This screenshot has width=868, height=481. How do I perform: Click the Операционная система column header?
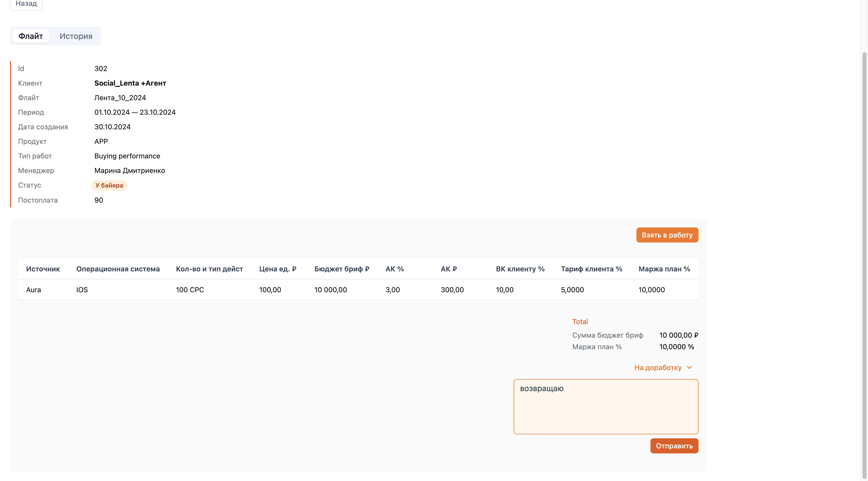pos(118,269)
